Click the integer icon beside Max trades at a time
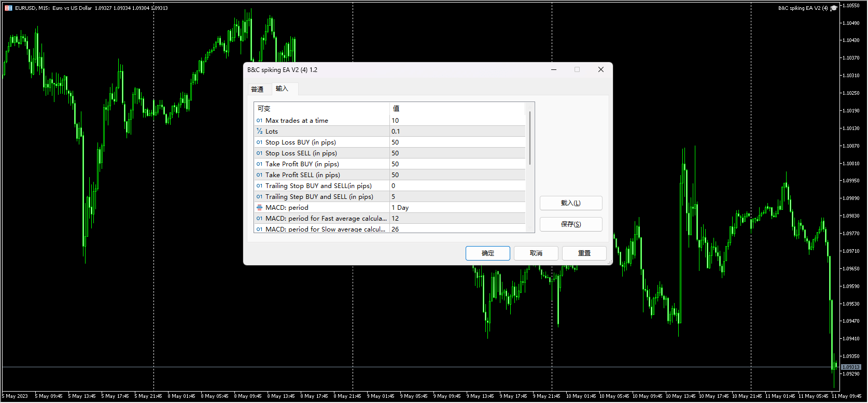This screenshot has height=403, width=868. (259, 121)
